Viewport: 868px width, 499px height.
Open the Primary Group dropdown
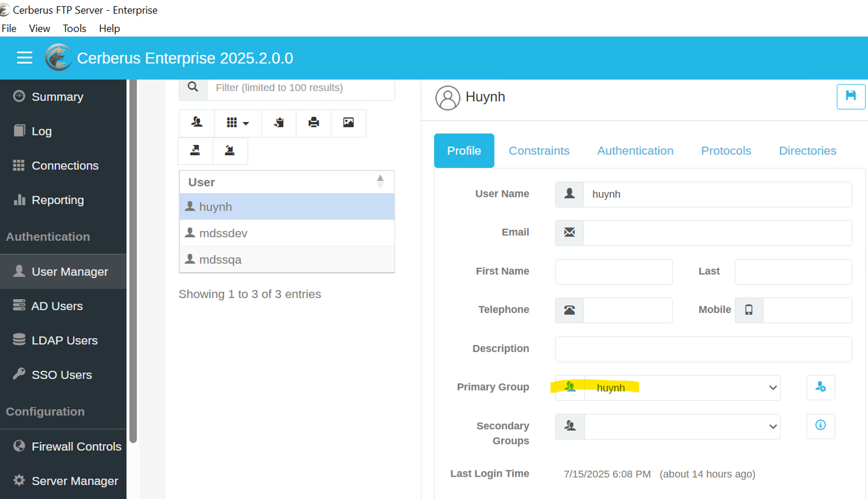682,388
